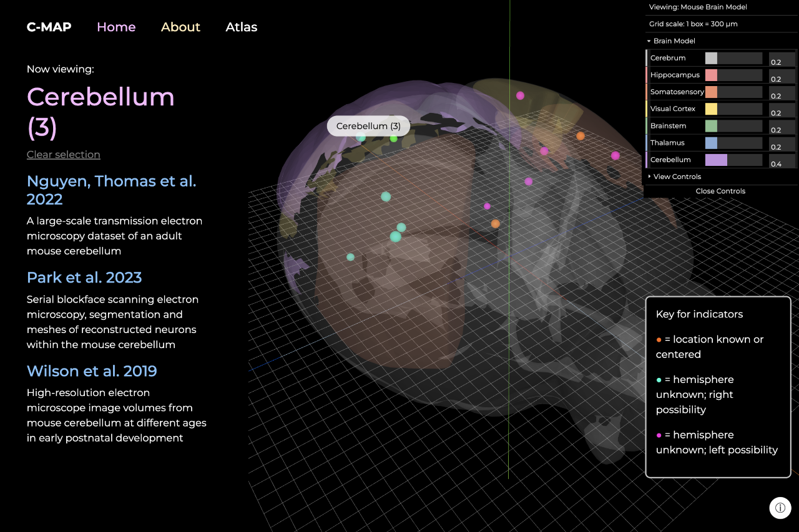This screenshot has height=532, width=799.
Task: Adjust the Cerebrum opacity slider
Action: (733, 58)
